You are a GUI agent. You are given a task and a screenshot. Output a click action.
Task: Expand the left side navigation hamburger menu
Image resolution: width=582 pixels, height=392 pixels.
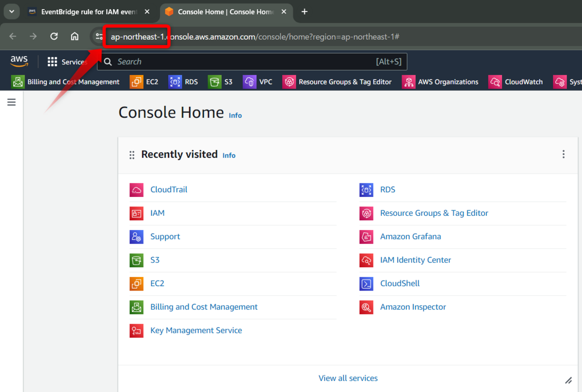pos(12,102)
